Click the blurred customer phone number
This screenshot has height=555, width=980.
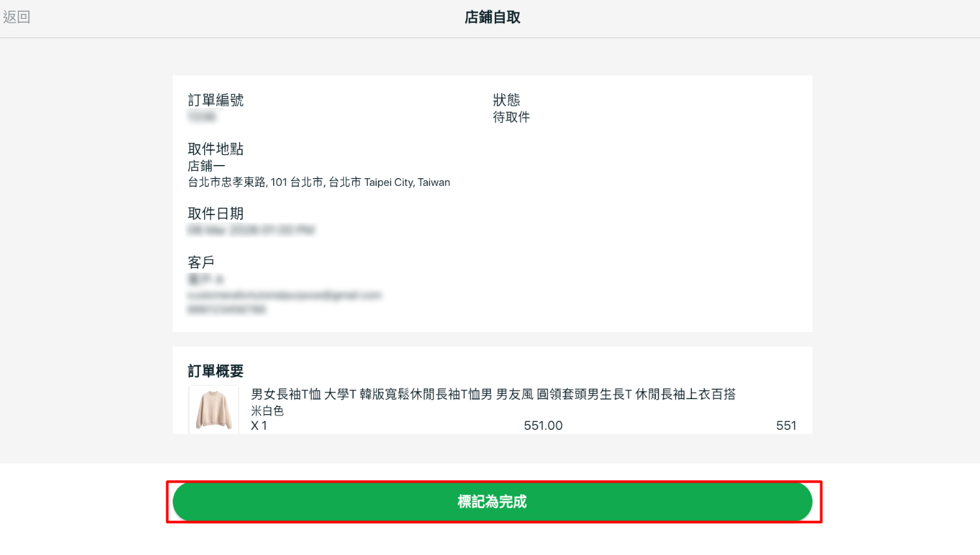pyautogui.click(x=227, y=310)
